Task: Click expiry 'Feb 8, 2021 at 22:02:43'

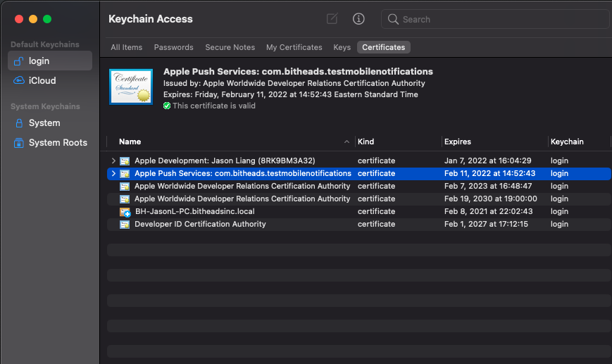Action: coord(488,211)
